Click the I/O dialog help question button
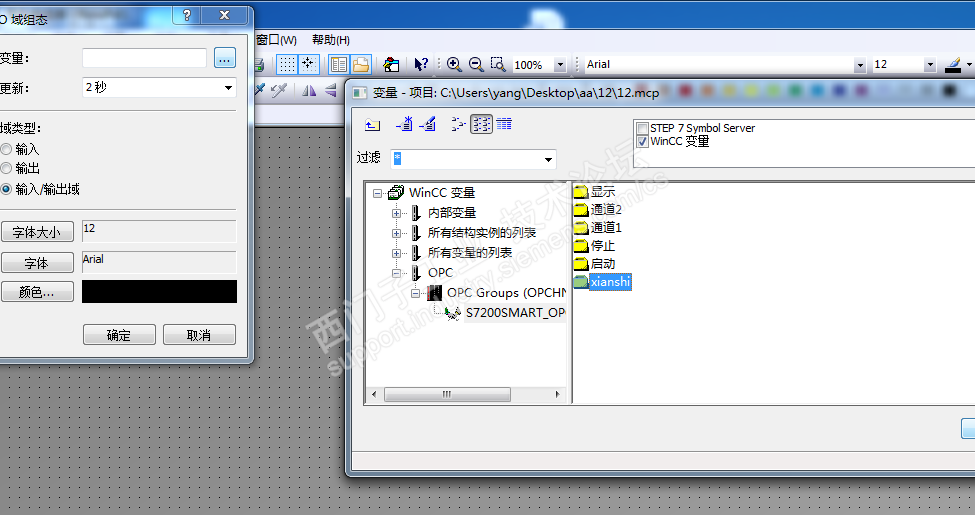 [x=187, y=16]
